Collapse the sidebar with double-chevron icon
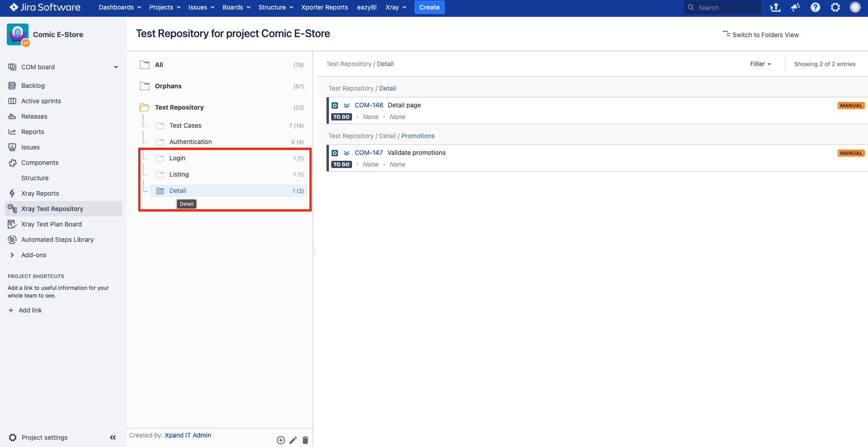Viewport: 868px width, 447px height. click(113, 437)
